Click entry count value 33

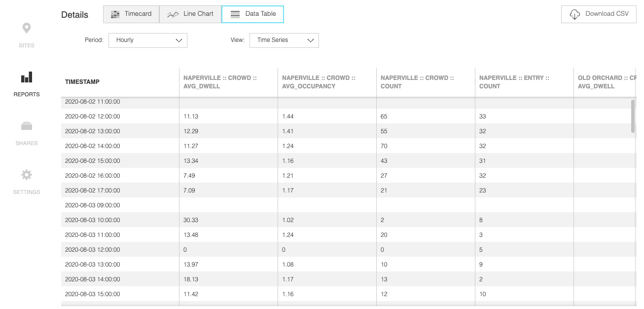point(483,116)
